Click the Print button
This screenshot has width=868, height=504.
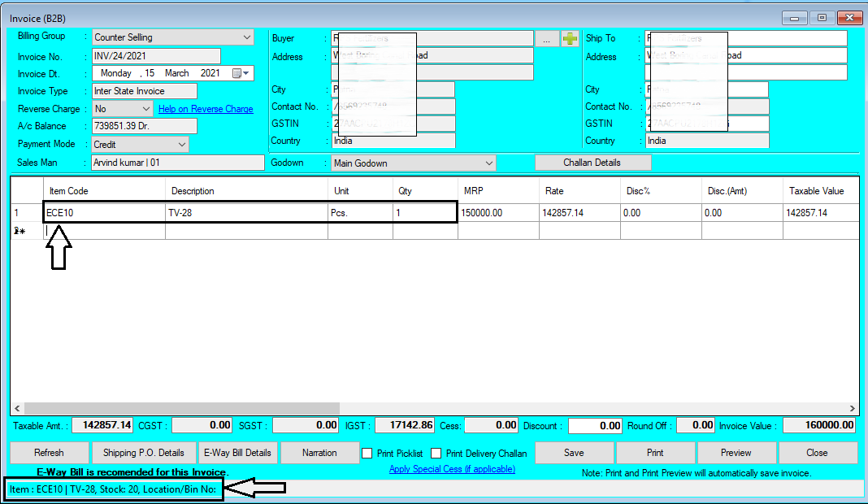(655, 453)
